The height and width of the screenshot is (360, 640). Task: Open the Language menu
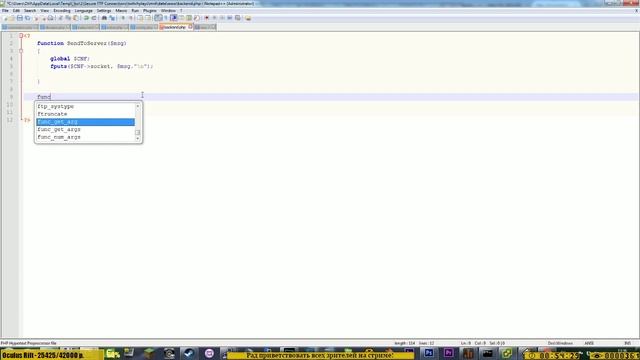tap(83, 11)
